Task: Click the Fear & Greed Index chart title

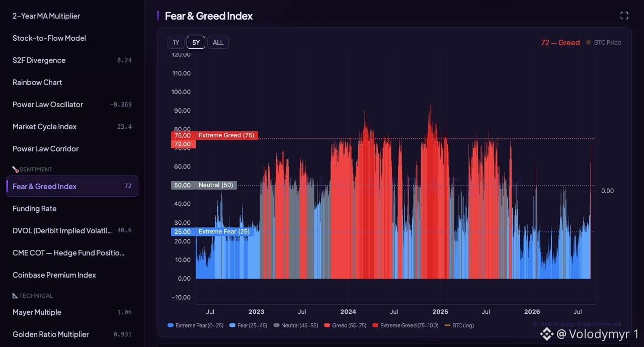Action: pos(209,16)
